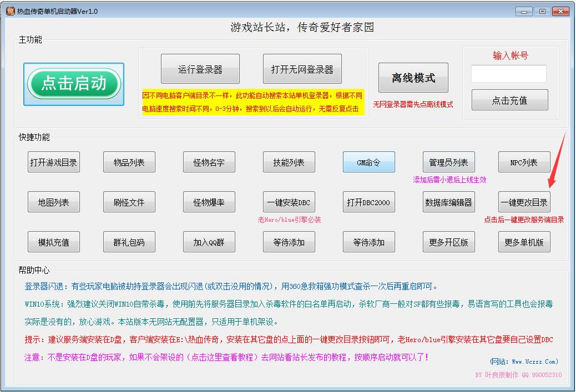Screen dimensions: 576x392
Task: Click the first 等待添加 button beside 加入QQ群
Action: click(x=289, y=242)
